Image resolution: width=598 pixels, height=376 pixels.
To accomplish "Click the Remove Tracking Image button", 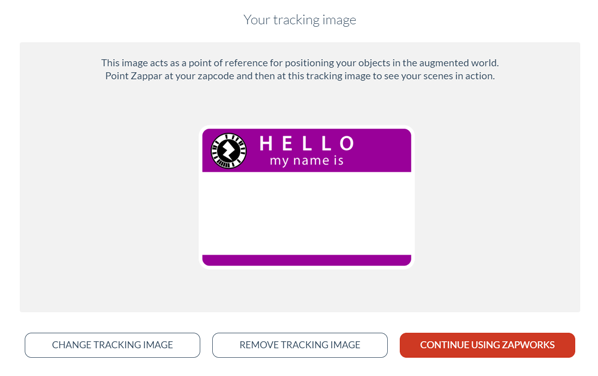I will 300,345.
